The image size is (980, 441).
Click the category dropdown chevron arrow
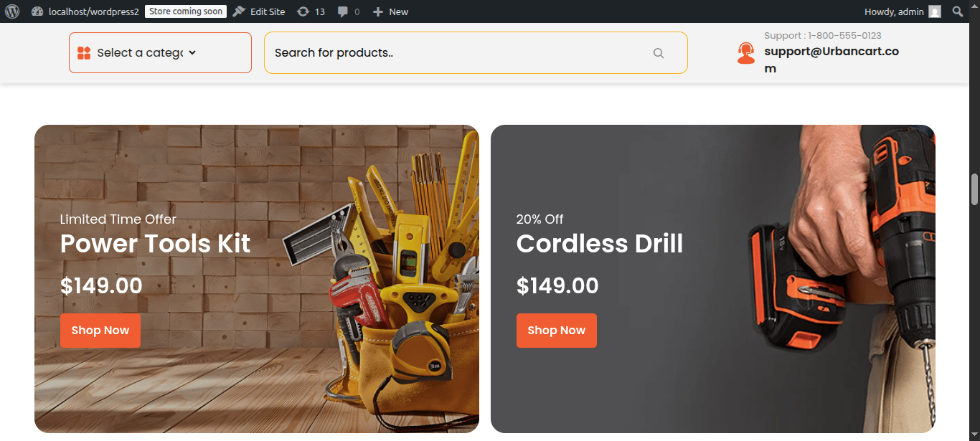coord(192,53)
